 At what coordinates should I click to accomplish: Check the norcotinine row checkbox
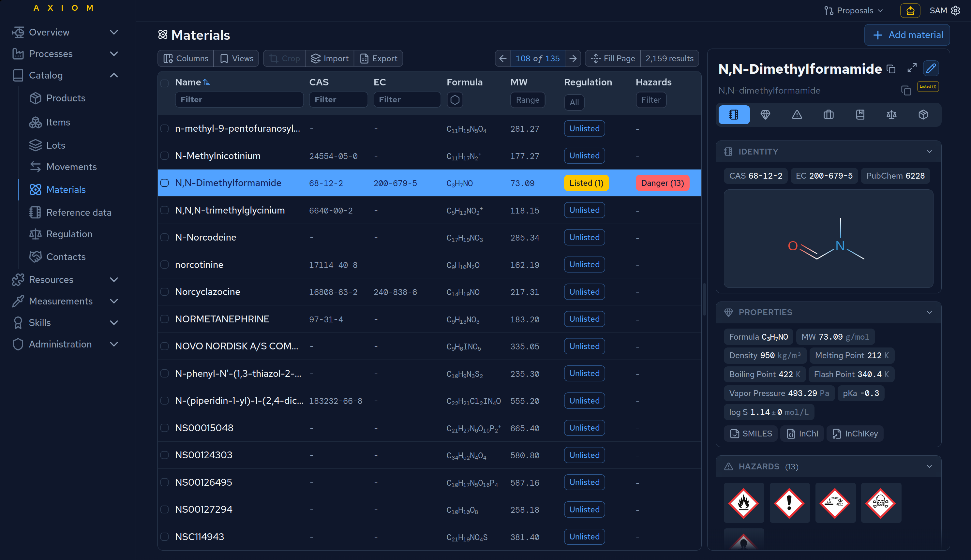tap(165, 264)
